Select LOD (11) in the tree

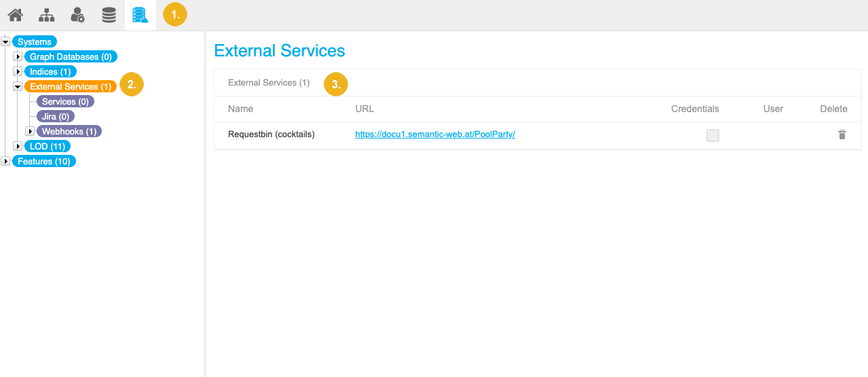48,147
